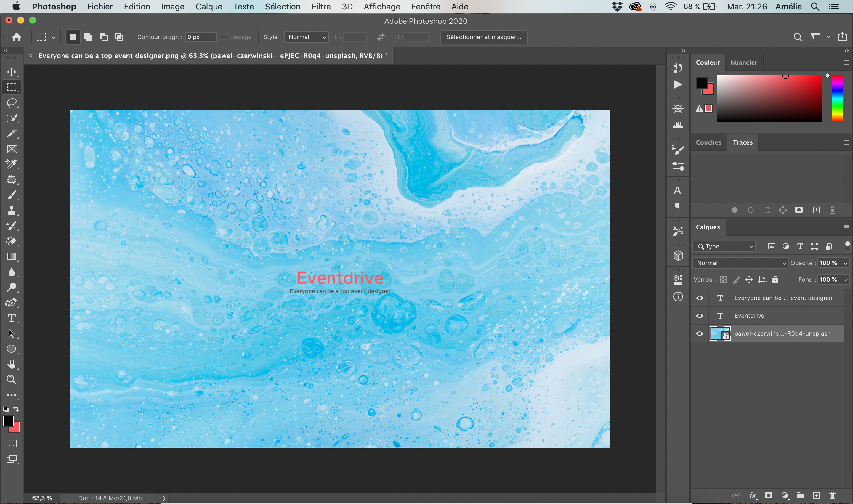Open the status bar info arrow

(x=164, y=498)
